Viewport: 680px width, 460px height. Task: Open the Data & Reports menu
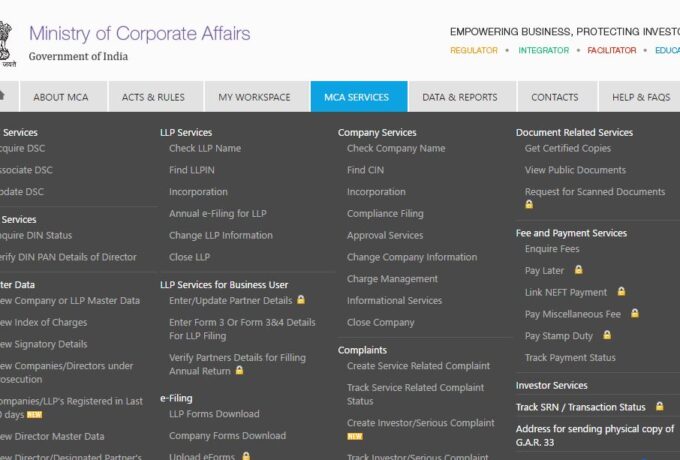[460, 97]
